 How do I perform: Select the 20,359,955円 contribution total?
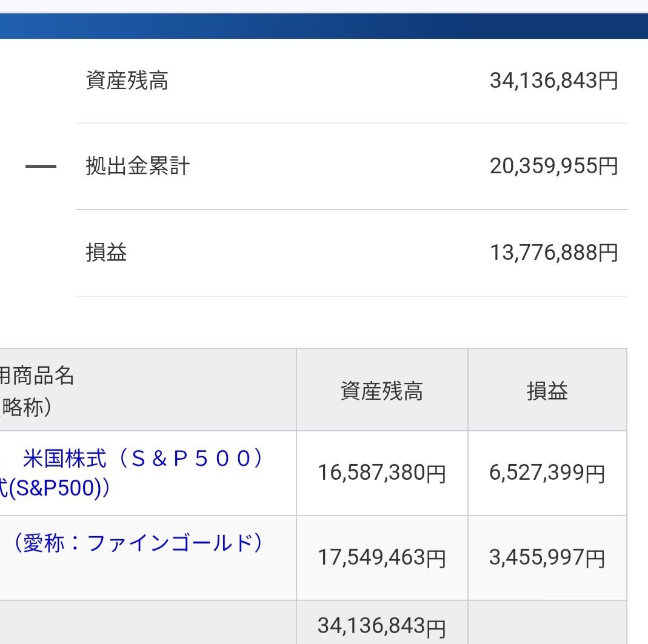(x=553, y=167)
